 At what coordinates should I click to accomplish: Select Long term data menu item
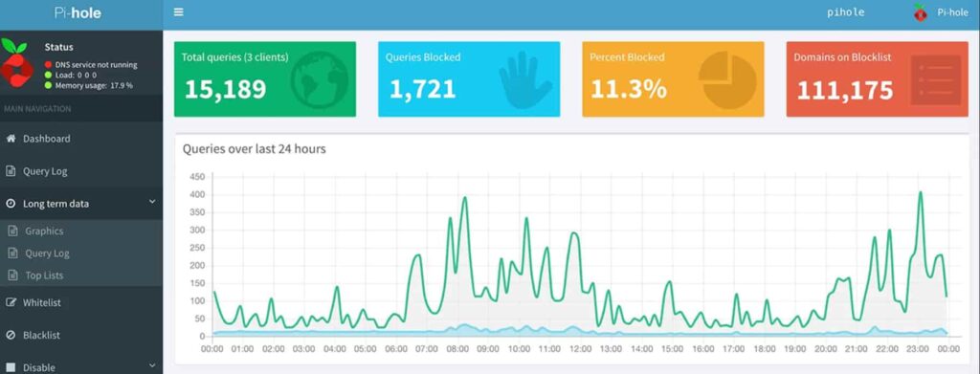pyautogui.click(x=81, y=204)
